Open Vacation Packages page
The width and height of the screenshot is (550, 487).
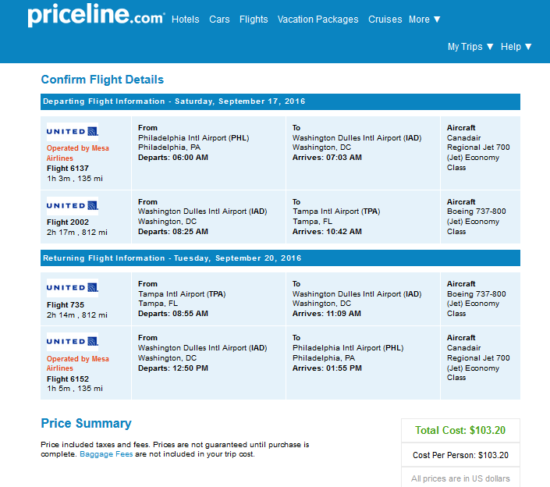(x=318, y=19)
